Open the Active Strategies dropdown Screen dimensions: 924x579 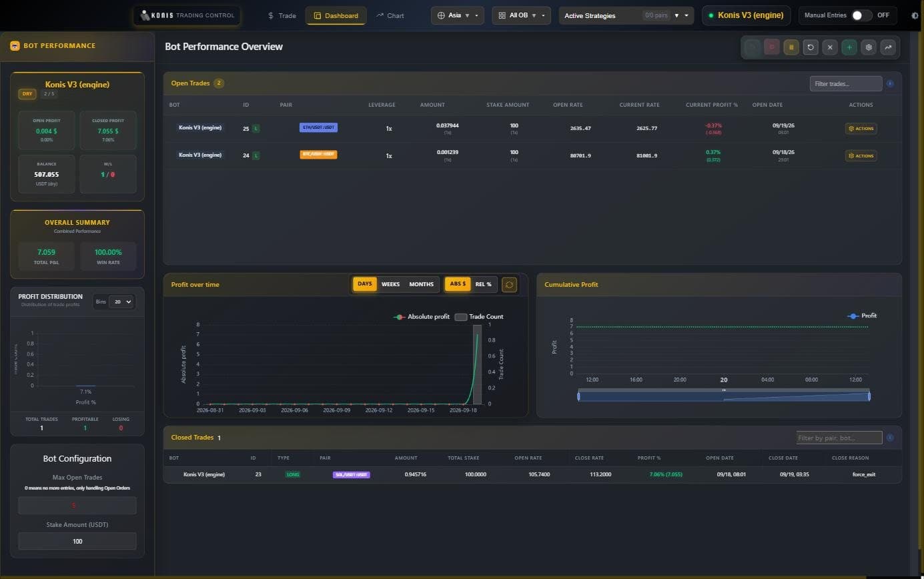pyautogui.click(x=626, y=15)
